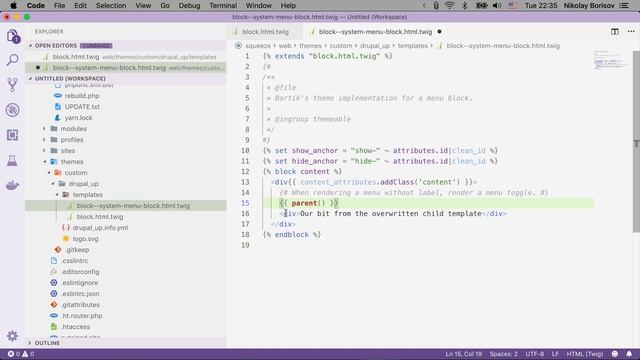Select block--system-menu-block.html.twig editor tab

375,31
